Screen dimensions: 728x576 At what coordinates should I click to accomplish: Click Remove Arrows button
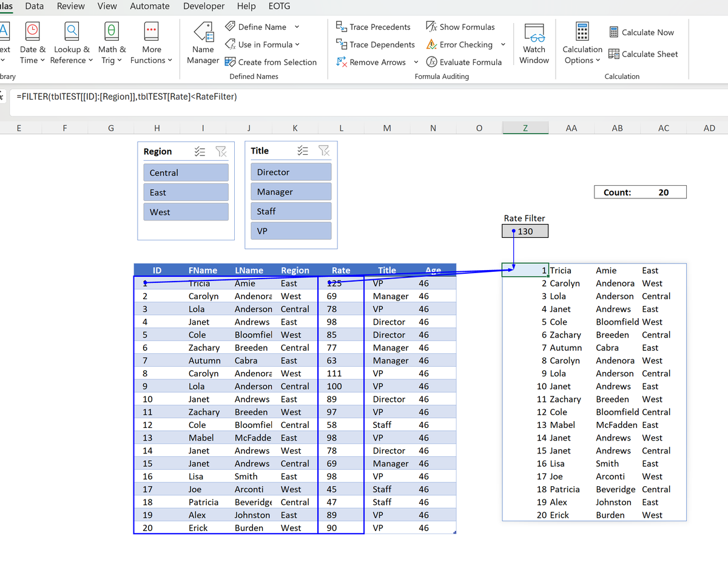click(371, 62)
